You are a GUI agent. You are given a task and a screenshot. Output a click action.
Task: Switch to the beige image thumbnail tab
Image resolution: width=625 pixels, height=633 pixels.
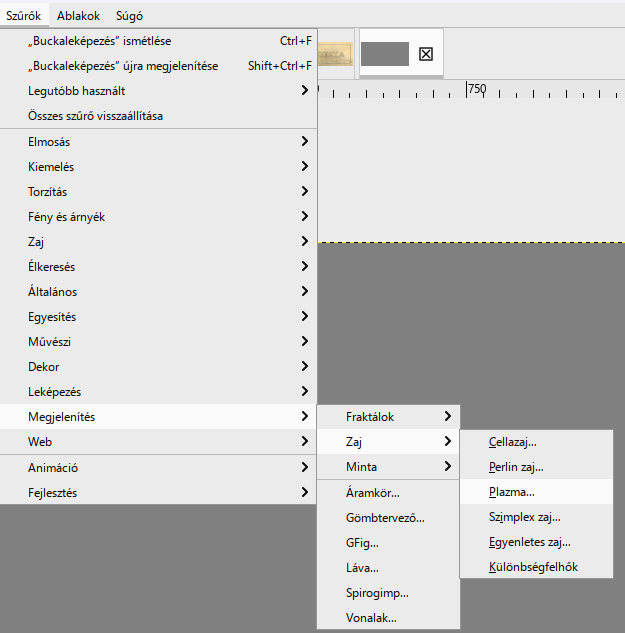click(x=335, y=54)
